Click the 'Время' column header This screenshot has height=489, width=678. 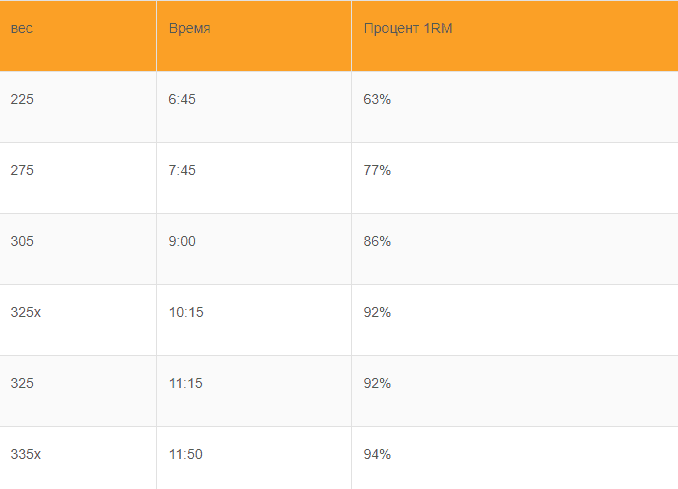tap(254, 36)
